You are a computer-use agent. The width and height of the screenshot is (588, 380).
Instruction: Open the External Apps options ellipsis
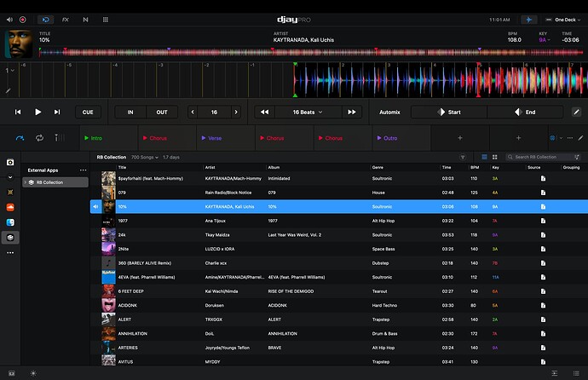[83, 170]
